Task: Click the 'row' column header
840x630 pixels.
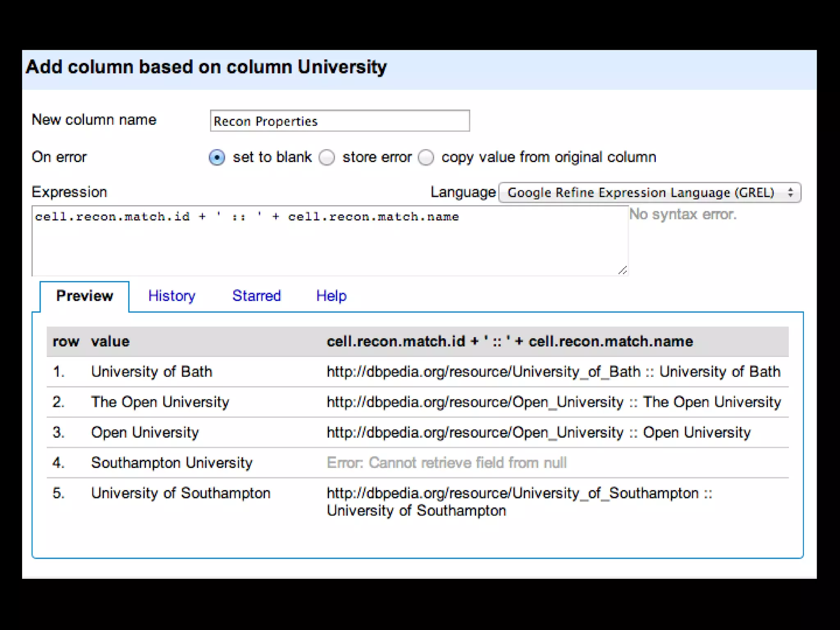Action: 66,341
